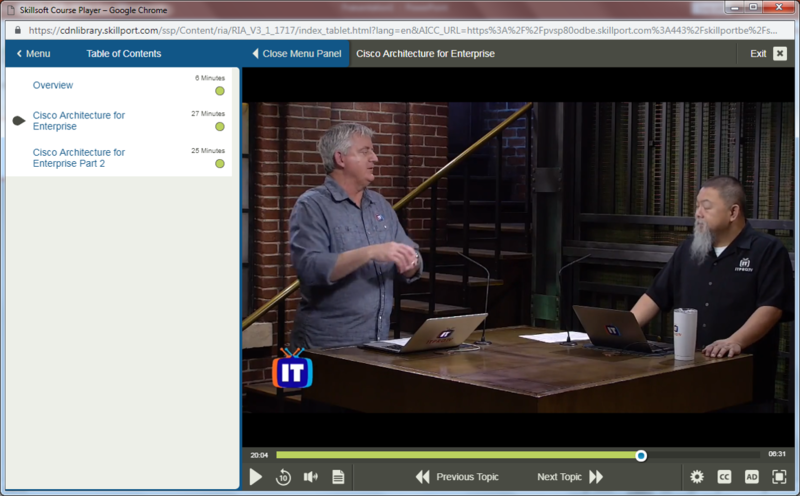
Task: Click the video title in header bar
Action: pyautogui.click(x=426, y=54)
